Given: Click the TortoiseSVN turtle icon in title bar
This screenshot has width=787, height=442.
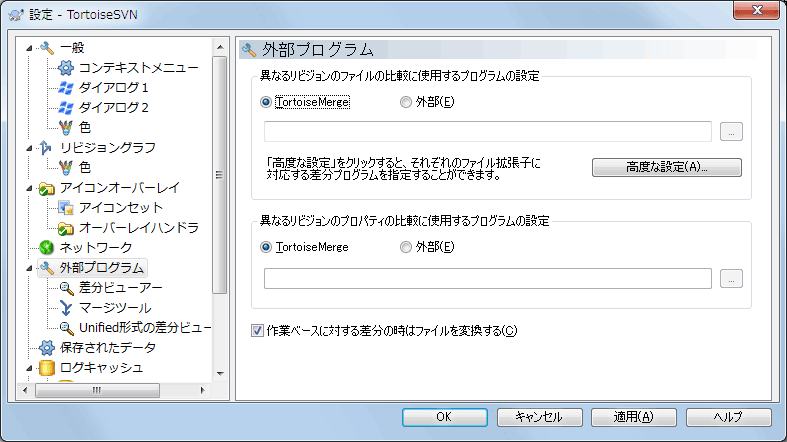Looking at the screenshot, I should [16, 15].
